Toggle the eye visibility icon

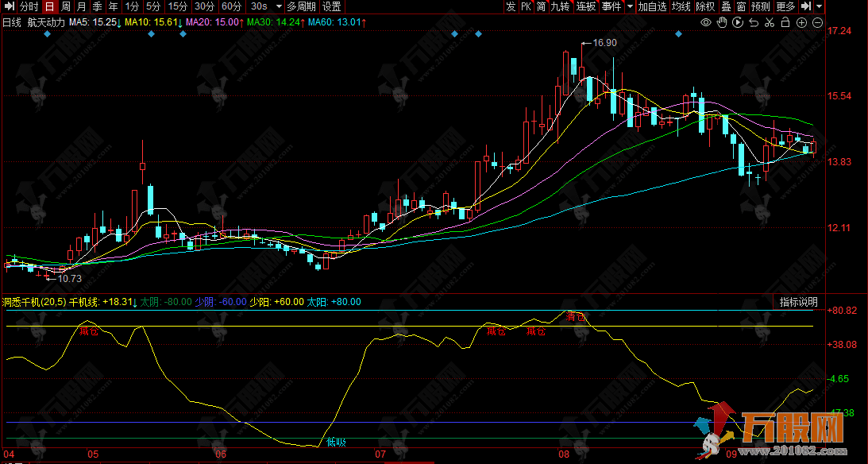(x=705, y=22)
